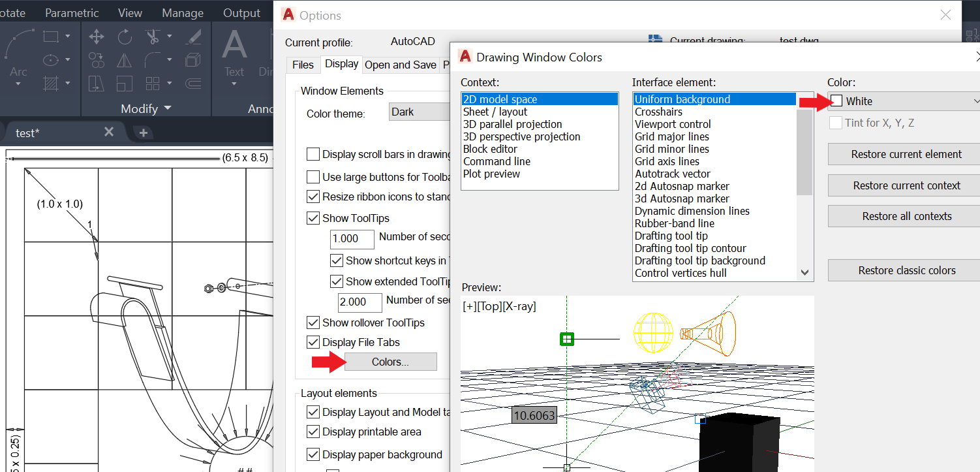Switch to the Files tab in Options
The image size is (980, 472).
tap(303, 65)
